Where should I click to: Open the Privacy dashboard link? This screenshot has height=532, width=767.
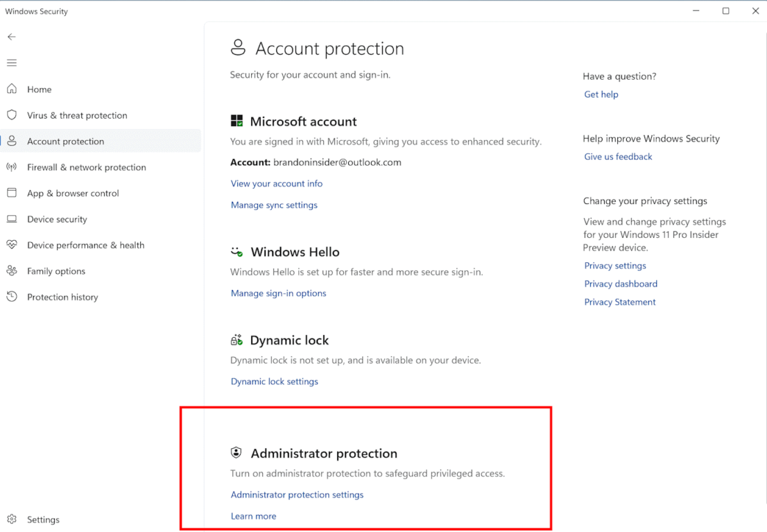coord(620,284)
